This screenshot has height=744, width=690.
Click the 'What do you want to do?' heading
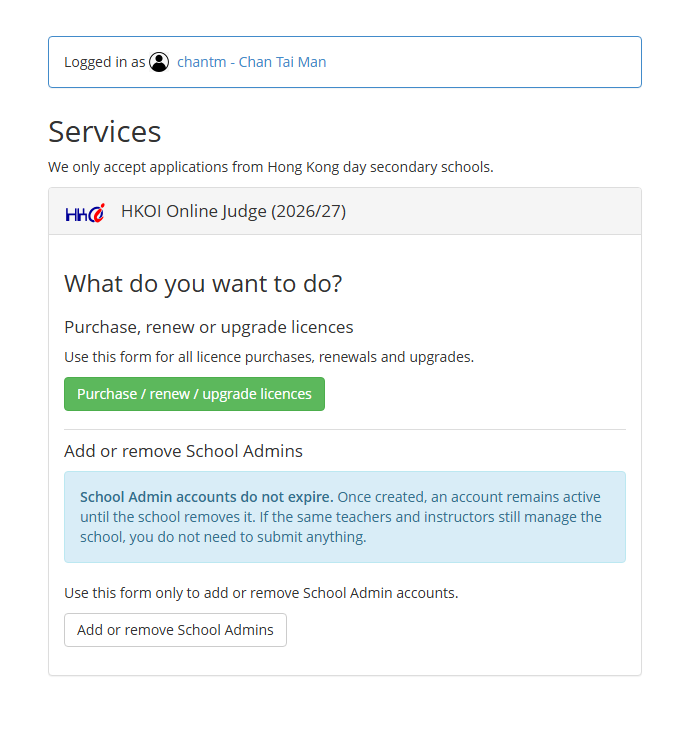click(x=203, y=284)
